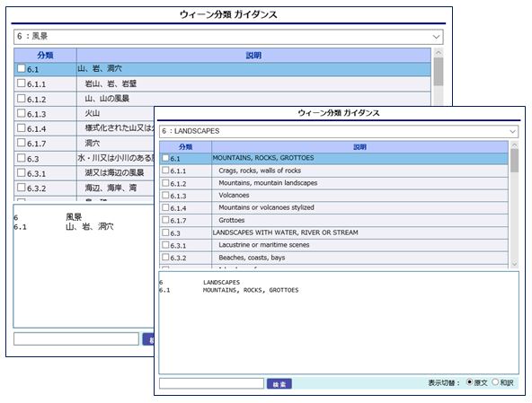Check the 6.3.1 box in the Japanese window
The height and width of the screenshot is (403, 532).
pos(22,172)
